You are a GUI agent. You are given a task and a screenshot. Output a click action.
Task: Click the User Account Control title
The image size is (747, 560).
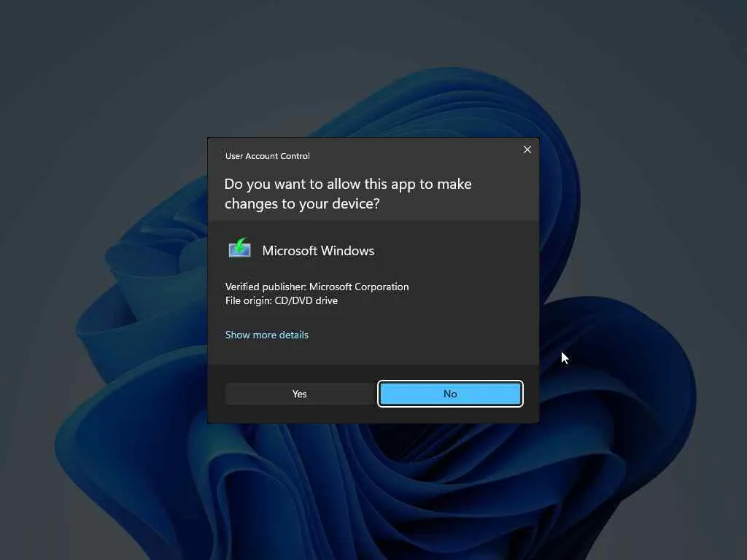267,156
